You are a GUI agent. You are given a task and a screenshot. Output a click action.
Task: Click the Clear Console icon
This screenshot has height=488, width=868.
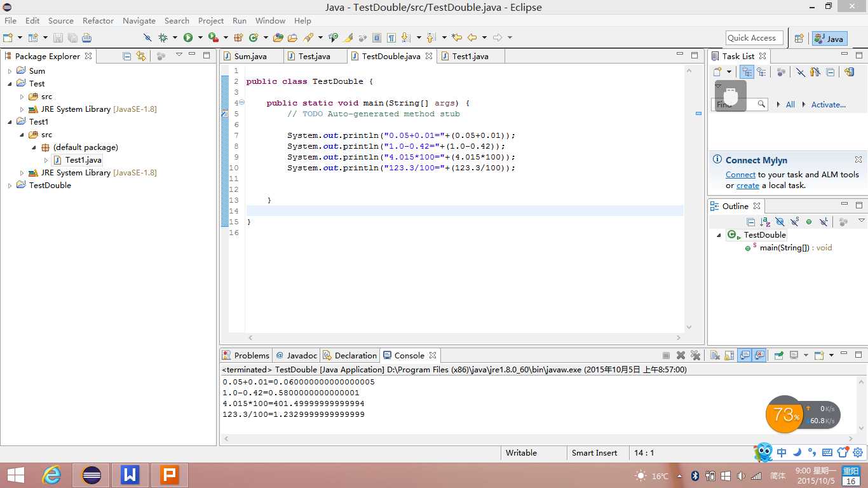pyautogui.click(x=715, y=356)
